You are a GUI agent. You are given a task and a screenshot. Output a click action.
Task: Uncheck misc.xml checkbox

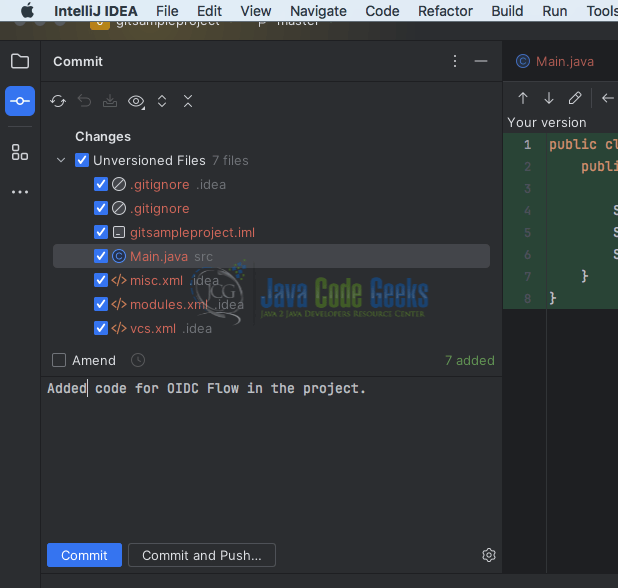[101, 280]
